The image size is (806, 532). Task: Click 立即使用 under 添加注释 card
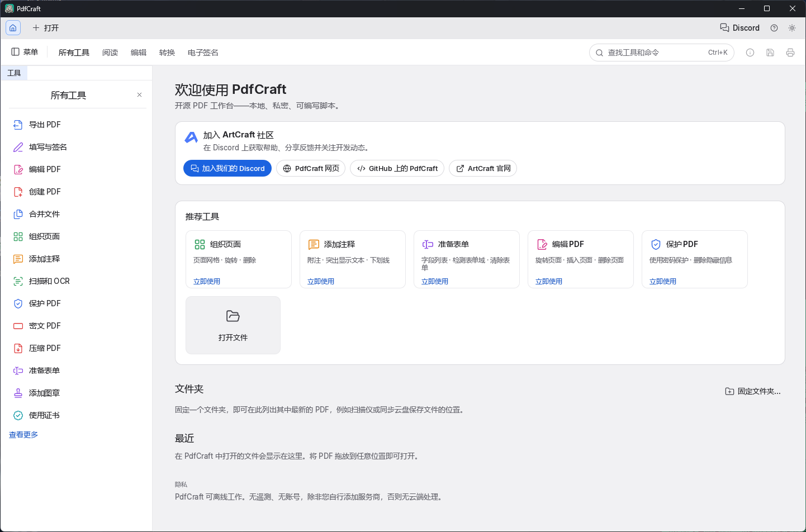click(321, 282)
